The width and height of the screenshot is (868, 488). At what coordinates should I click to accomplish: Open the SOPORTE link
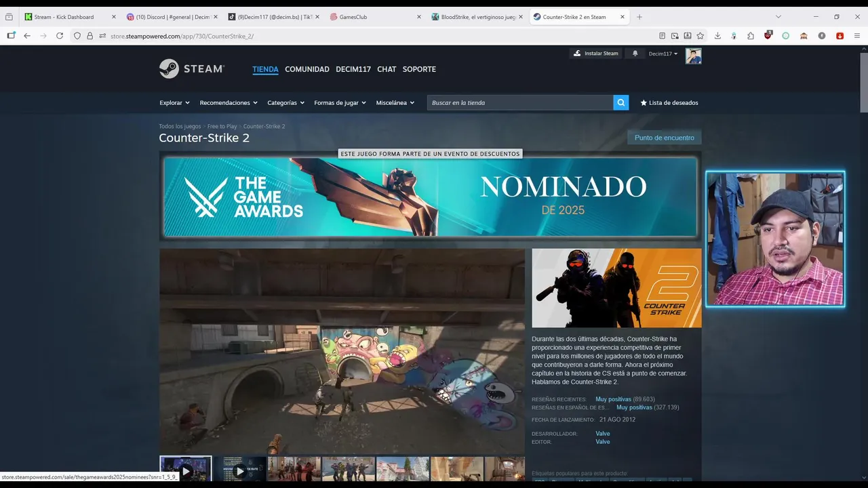[419, 69]
